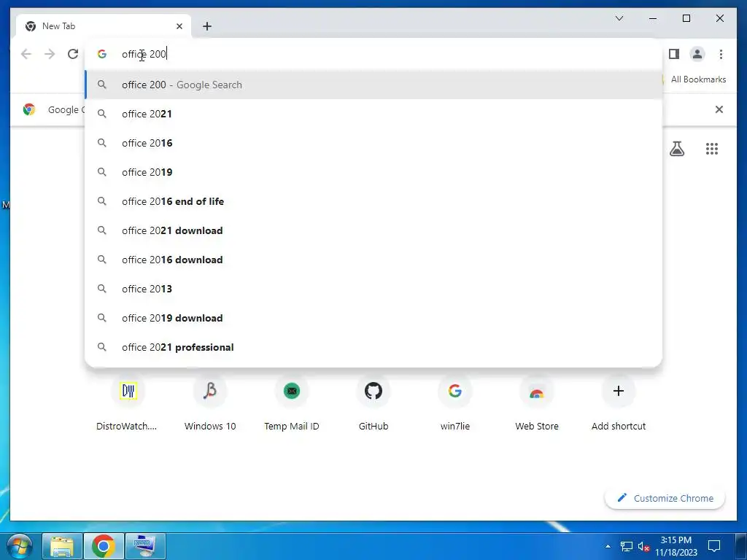Viewport: 747px width, 560px height.
Task: Click the taskbar clock showing 3:15 PM
Action: tap(676, 546)
